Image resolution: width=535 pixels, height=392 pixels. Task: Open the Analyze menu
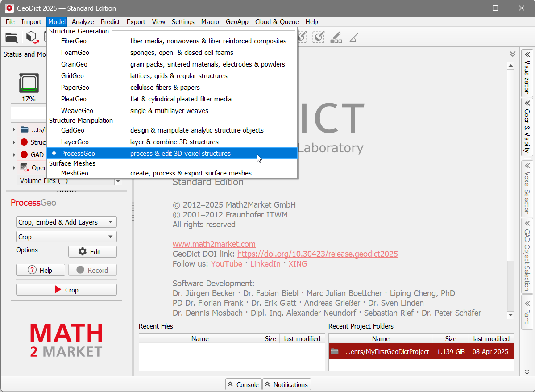pyautogui.click(x=83, y=21)
